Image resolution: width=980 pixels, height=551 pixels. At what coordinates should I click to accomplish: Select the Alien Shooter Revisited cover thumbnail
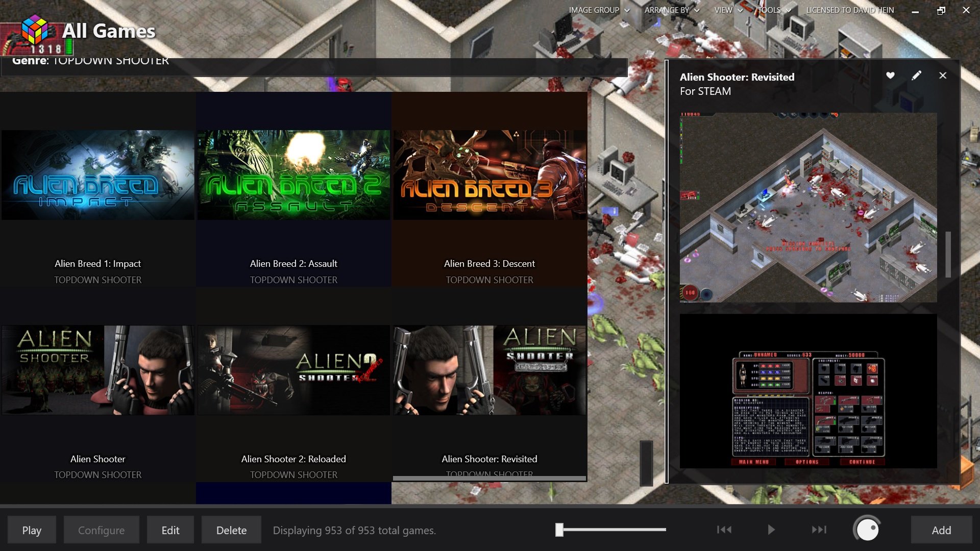coord(489,370)
